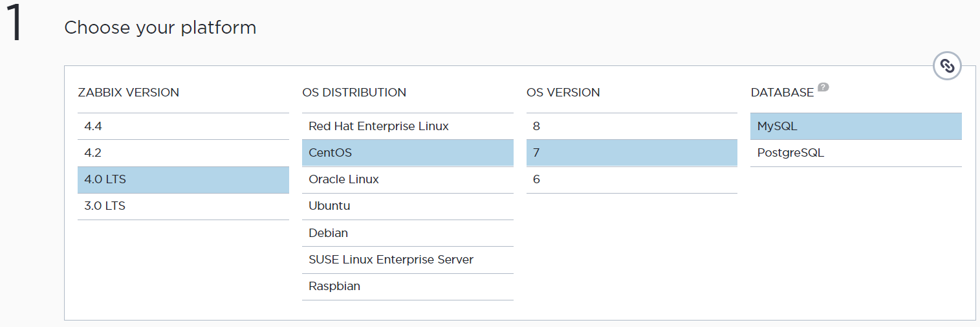The height and width of the screenshot is (327, 980).
Task: Pick OS version 6
Action: (631, 179)
